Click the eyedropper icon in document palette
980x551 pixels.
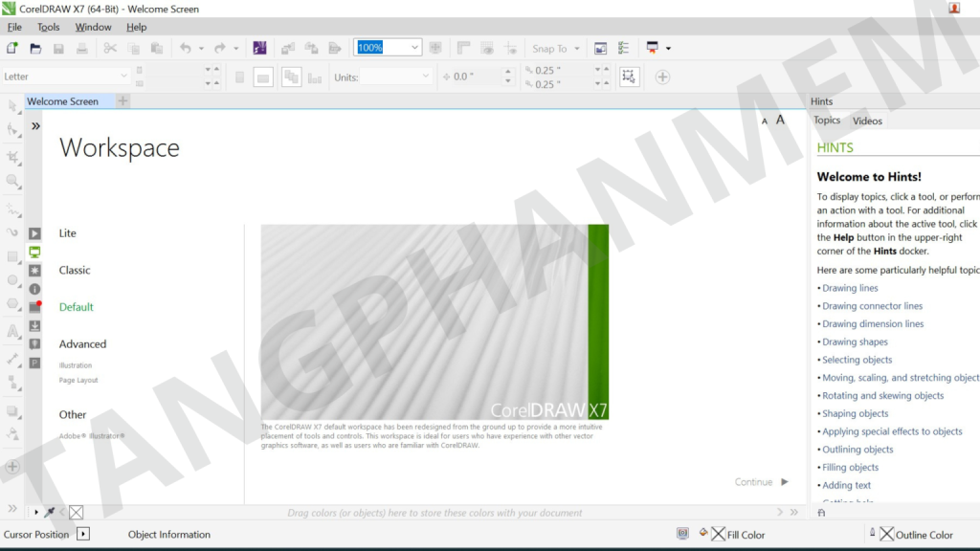pyautogui.click(x=50, y=513)
